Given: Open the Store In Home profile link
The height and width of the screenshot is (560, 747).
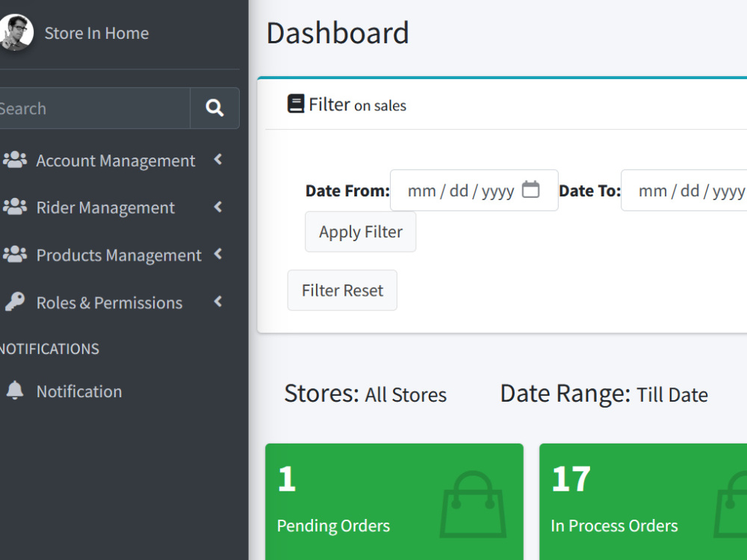Looking at the screenshot, I should pyautogui.click(x=96, y=34).
